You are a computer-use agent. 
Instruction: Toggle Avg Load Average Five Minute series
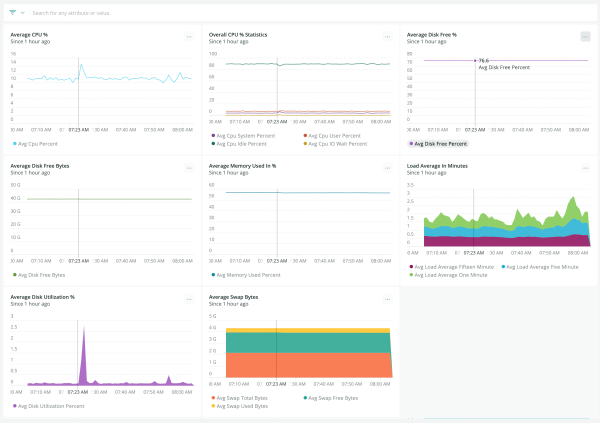pyautogui.click(x=541, y=267)
